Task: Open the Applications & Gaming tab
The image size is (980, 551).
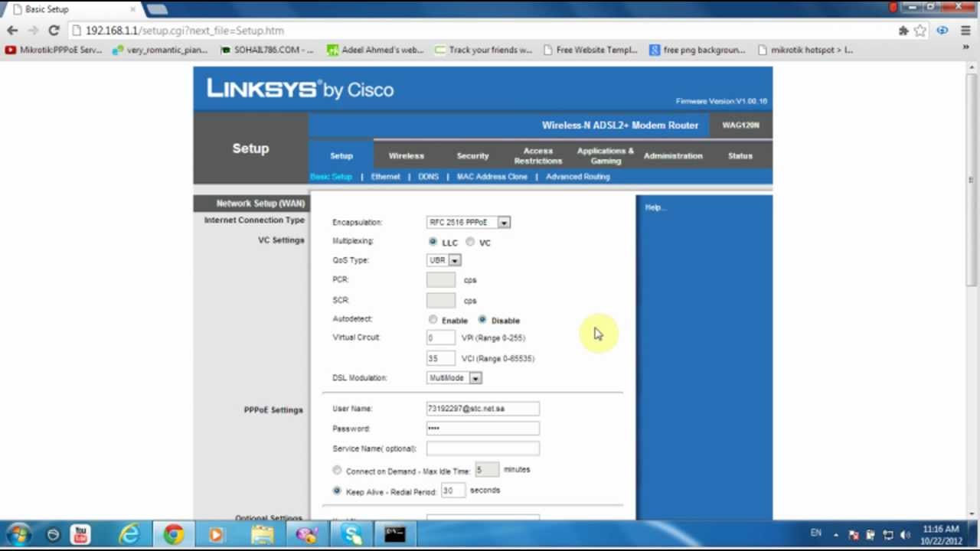Action: (x=606, y=156)
